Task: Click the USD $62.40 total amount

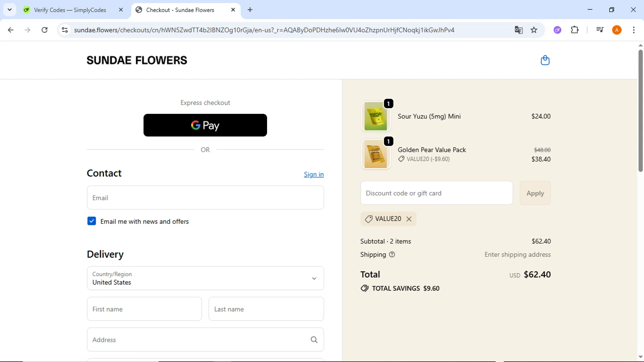Action: (x=530, y=275)
